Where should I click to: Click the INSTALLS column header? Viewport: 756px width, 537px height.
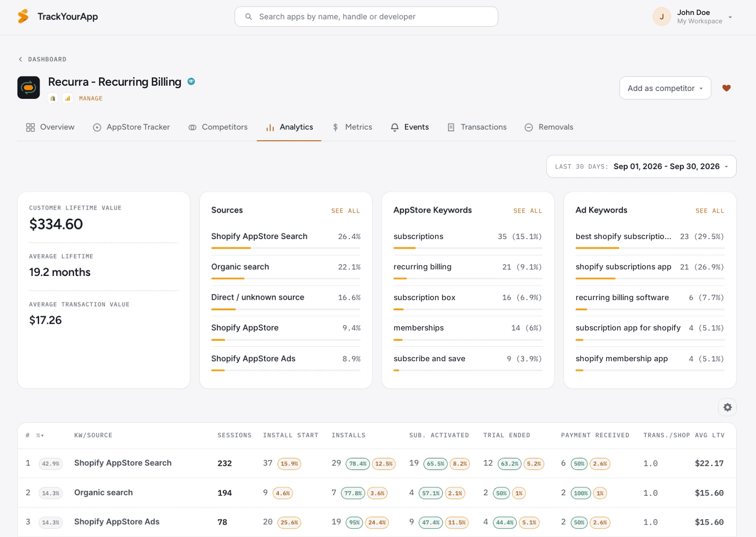coord(348,435)
